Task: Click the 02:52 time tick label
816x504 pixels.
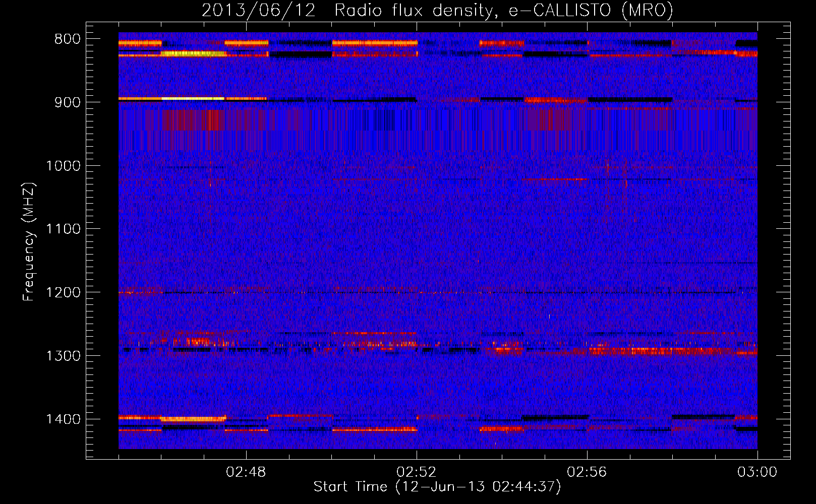Action: point(417,472)
